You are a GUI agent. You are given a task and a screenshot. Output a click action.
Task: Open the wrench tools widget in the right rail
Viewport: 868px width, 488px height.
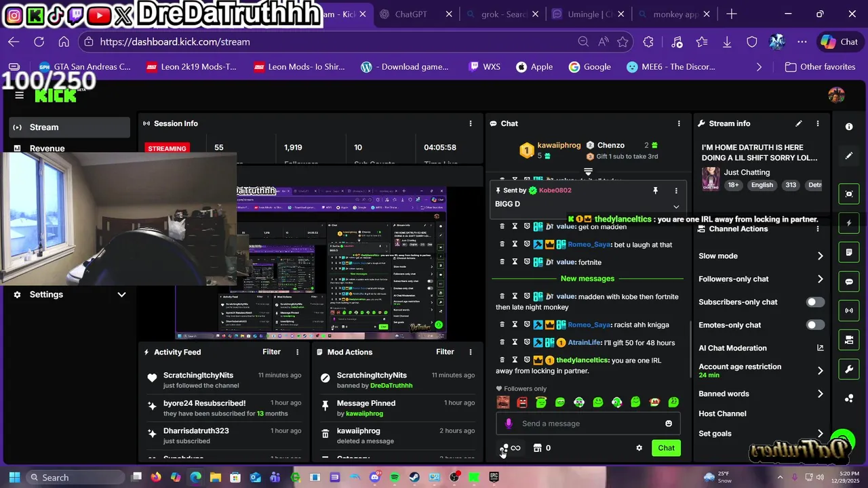point(849,369)
